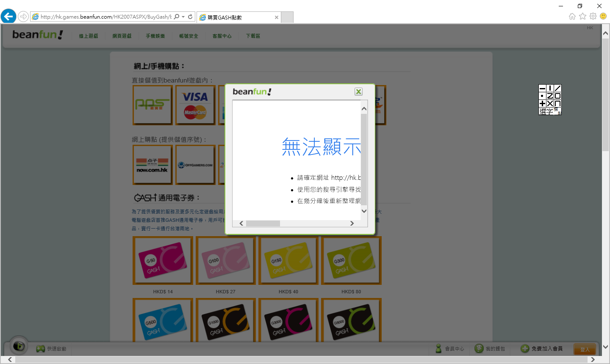Viewport: 610px width, 364px height.
Task: Click popup's horizontal scrollbar thumb
Action: coord(263,223)
